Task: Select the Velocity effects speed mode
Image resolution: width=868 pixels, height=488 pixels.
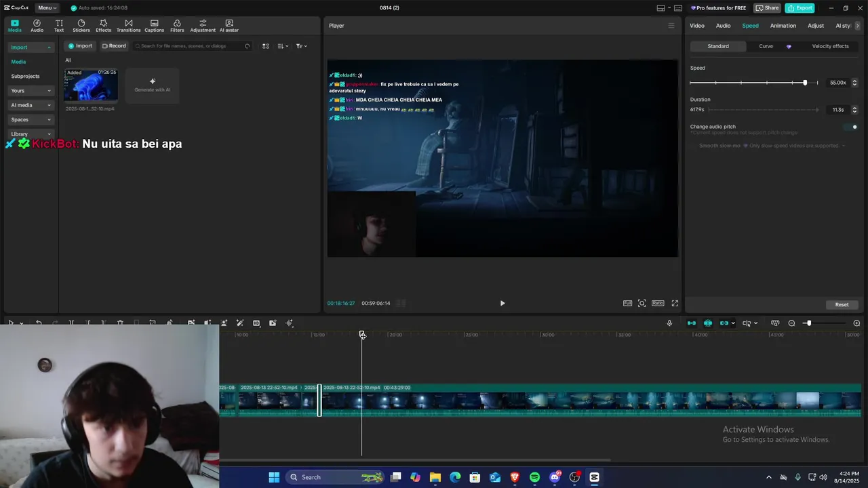Action: (831, 46)
